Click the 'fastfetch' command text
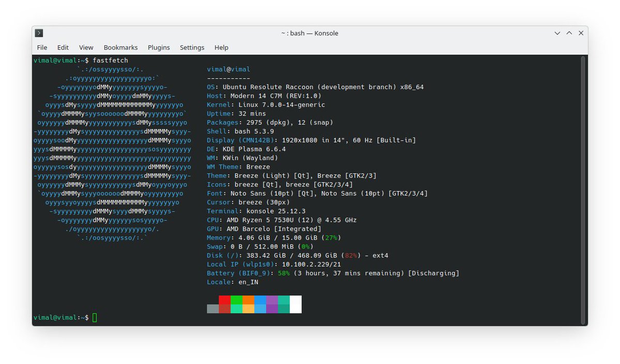This screenshot has height=364, width=620. [x=111, y=60]
